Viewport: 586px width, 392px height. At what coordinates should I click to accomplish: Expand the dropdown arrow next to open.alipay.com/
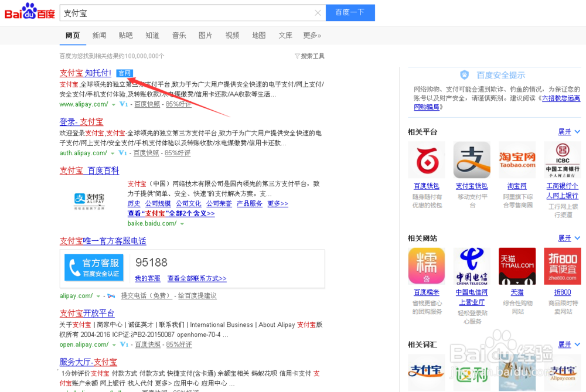114,345
